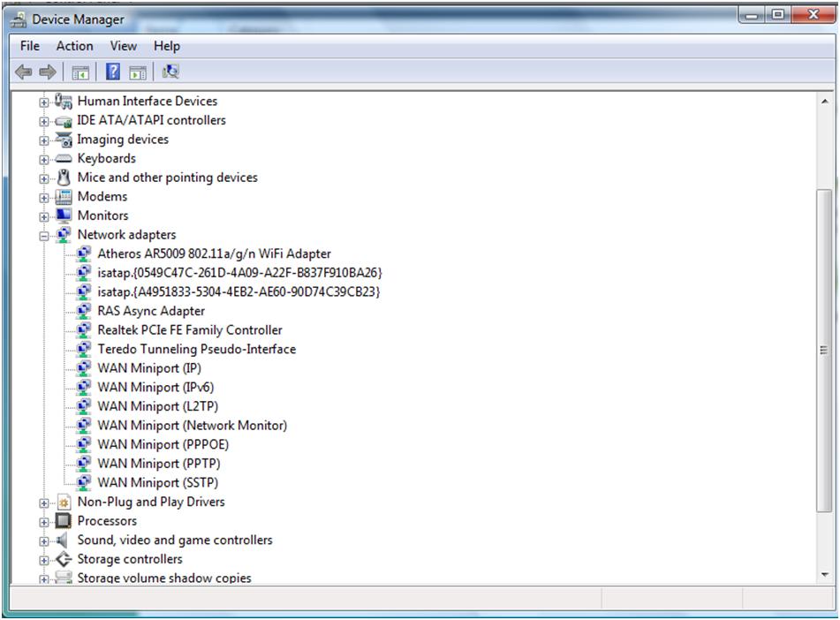840x620 pixels.
Task: Click the Forward arrow toolbar icon
Action: click(x=48, y=72)
